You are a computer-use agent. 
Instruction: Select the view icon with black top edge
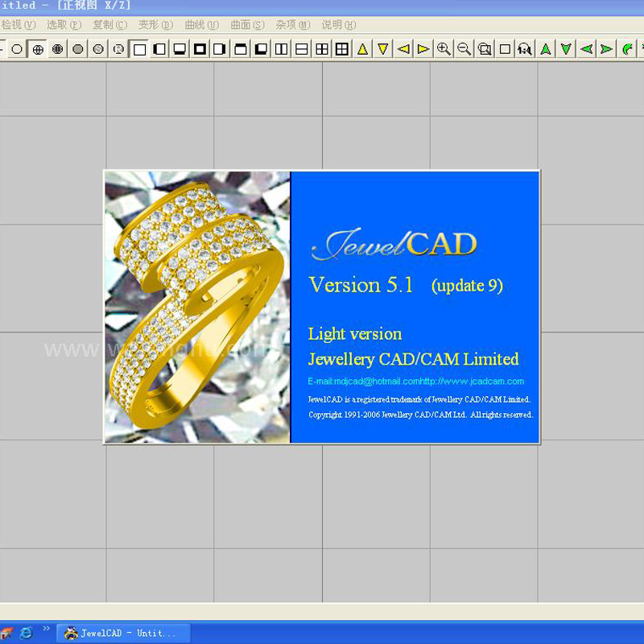(241, 49)
